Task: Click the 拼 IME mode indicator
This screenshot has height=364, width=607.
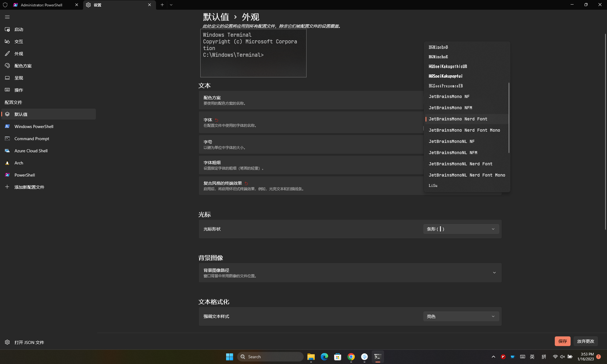Action: pos(544,357)
